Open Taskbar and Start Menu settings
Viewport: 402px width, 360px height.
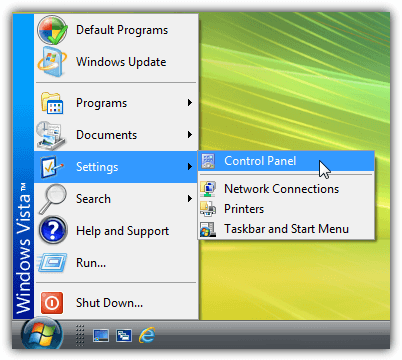point(287,229)
